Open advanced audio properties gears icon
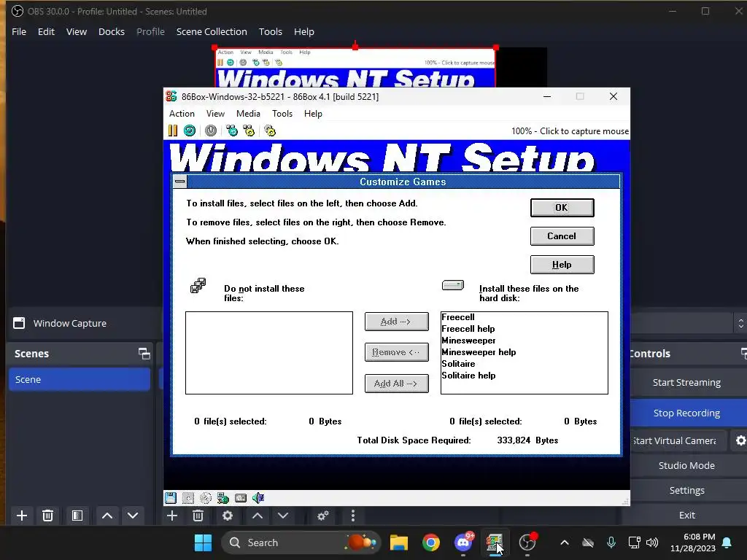This screenshot has height=560, width=747. (x=323, y=516)
